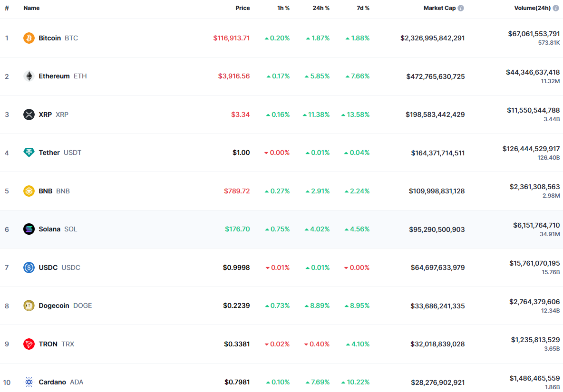Click TRON price $0.3381
This screenshot has height=392, width=563.
coord(237,344)
